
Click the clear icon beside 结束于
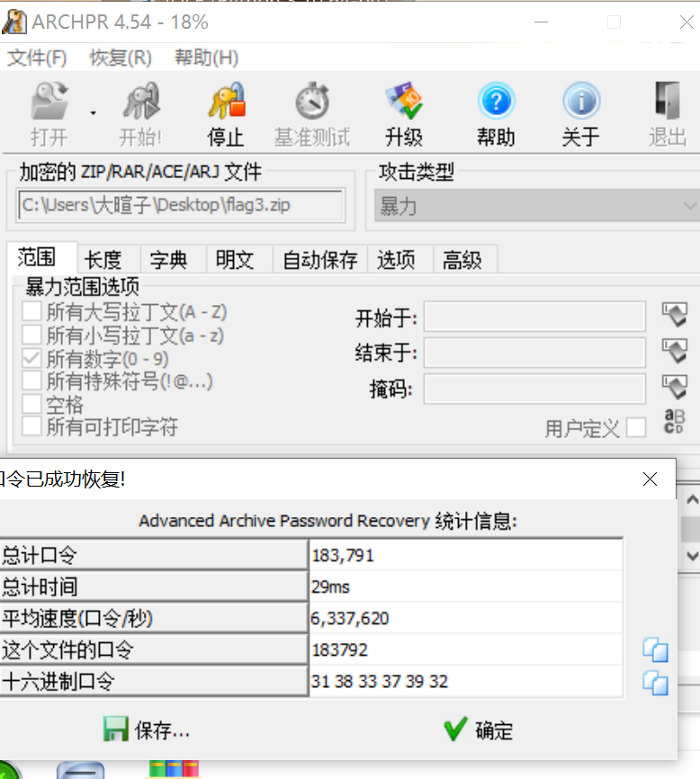675,351
